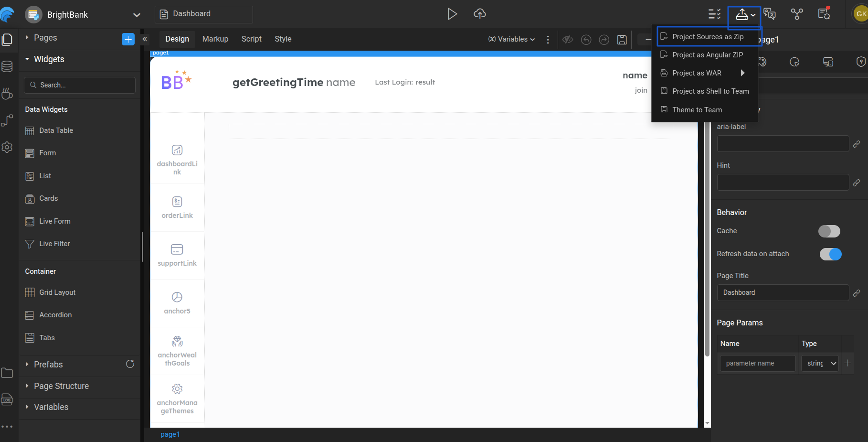Open the theme palette icon above the canvas

coord(762,62)
